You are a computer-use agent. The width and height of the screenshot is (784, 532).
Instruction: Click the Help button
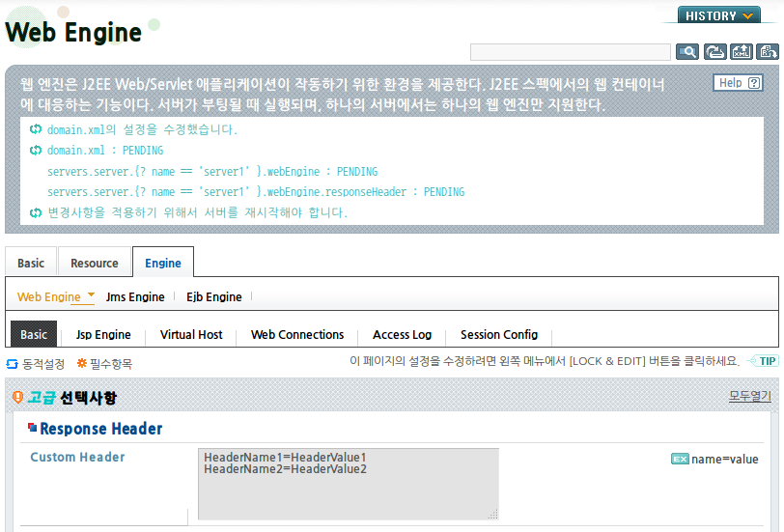738,83
